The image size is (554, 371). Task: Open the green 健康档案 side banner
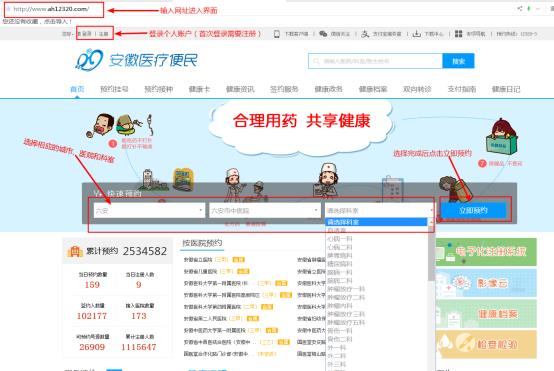[x=487, y=314]
